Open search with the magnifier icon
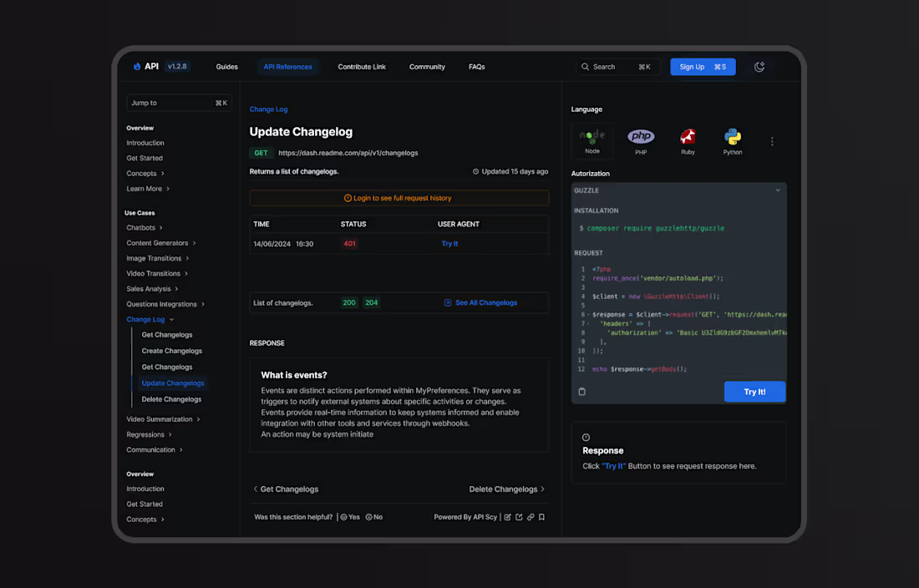919x588 pixels. tap(586, 66)
